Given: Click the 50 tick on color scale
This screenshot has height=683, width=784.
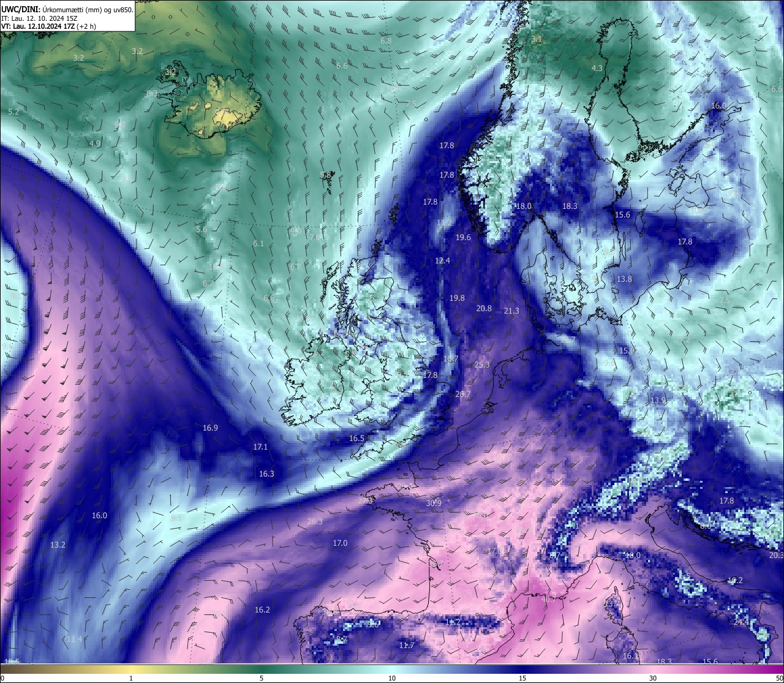Looking at the screenshot, I should coord(779,678).
